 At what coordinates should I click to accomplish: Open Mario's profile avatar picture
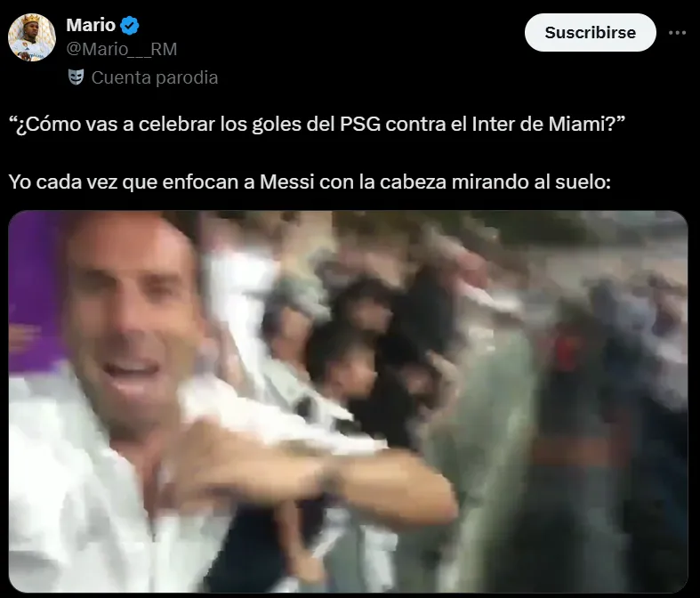(32, 37)
